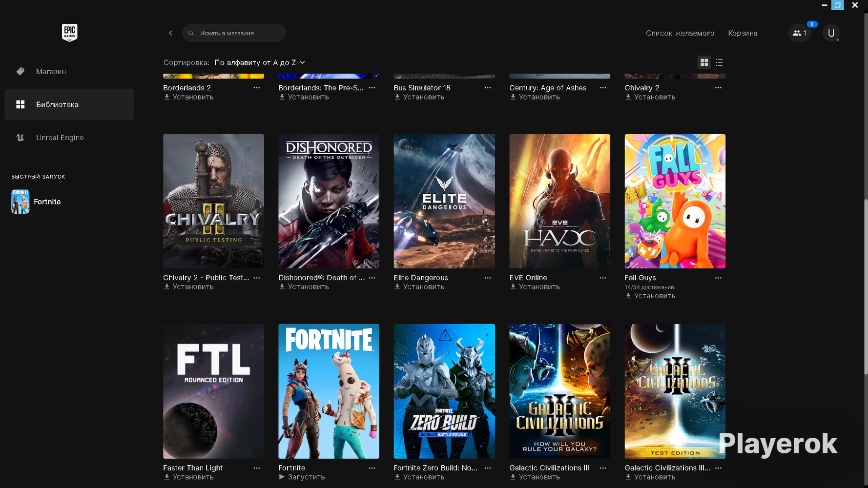Open the Chivalry 2 Public Testing cover
The height and width of the screenshot is (488, 868).
[213, 201]
